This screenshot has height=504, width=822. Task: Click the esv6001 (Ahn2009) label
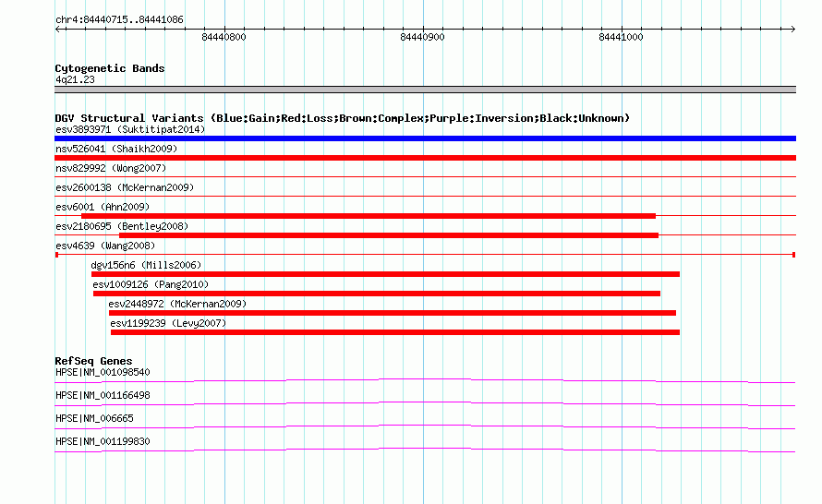103,207
